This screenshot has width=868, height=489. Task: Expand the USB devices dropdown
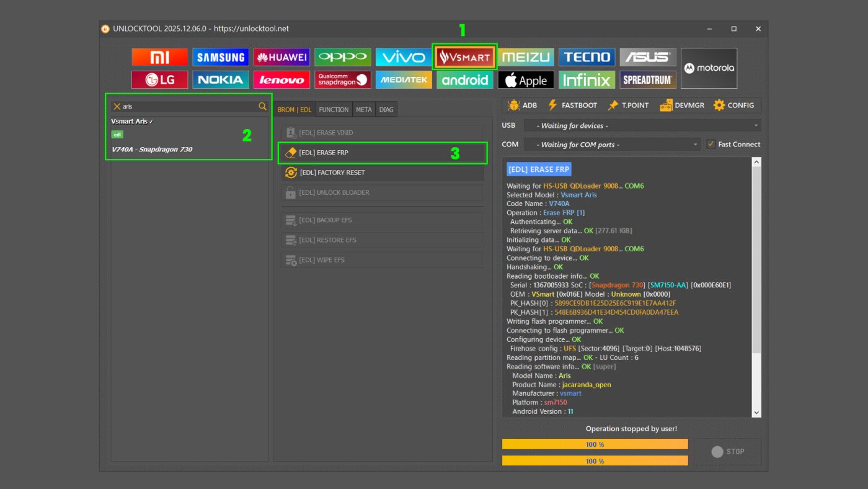tap(642, 126)
